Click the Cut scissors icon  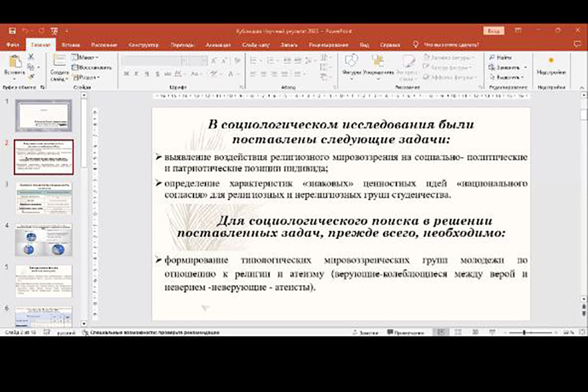coord(31,57)
